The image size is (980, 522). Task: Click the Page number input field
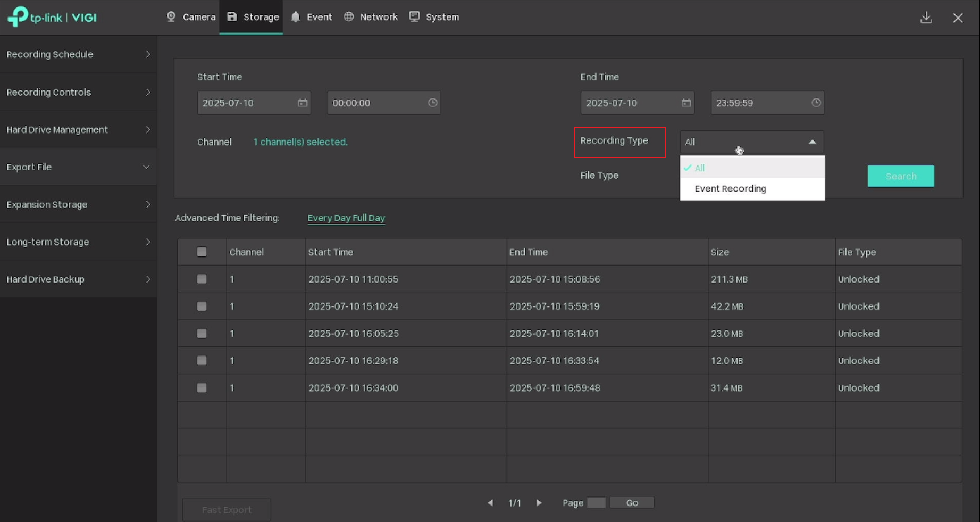(596, 502)
